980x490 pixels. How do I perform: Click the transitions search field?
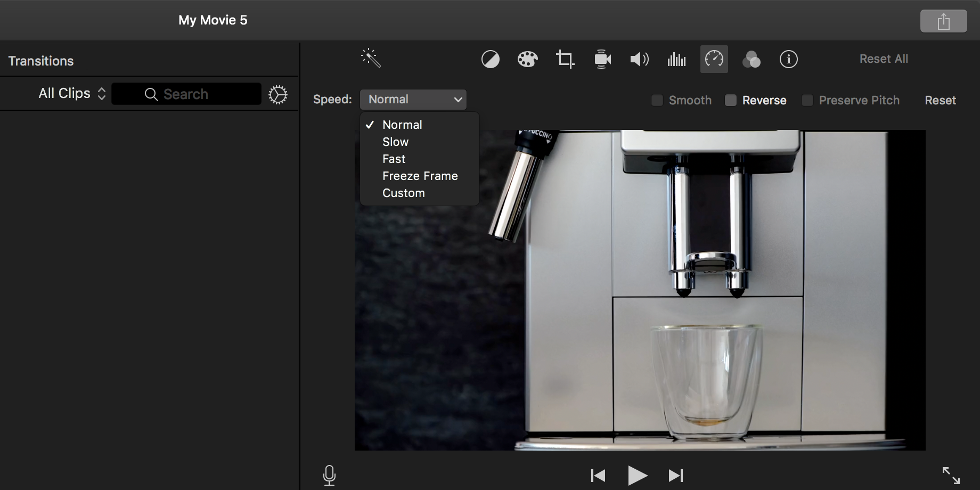[186, 94]
